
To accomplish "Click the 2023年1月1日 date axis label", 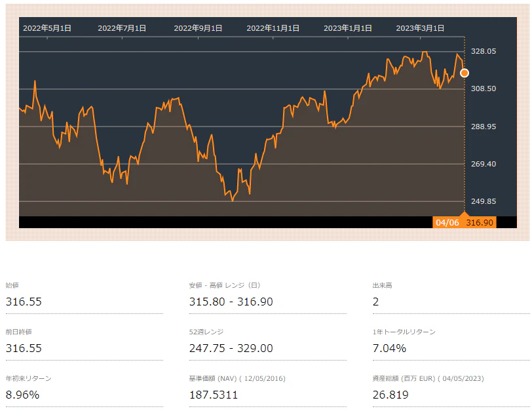I will 348,28.
